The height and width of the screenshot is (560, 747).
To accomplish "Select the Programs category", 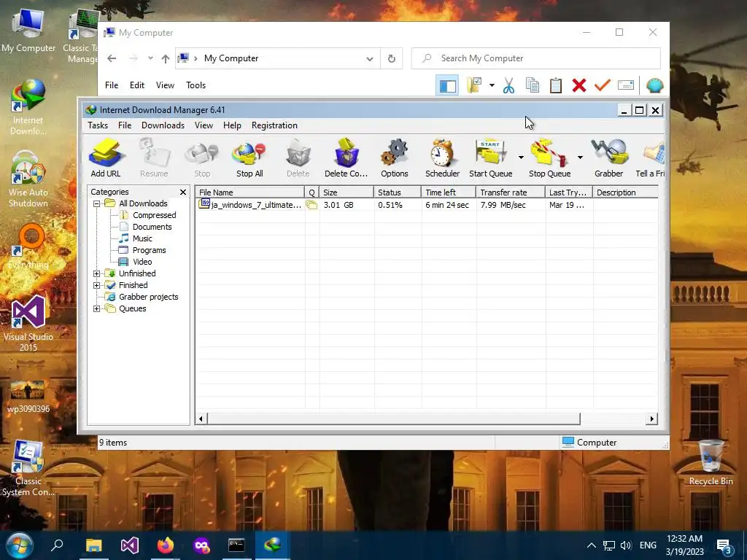I will [149, 251].
